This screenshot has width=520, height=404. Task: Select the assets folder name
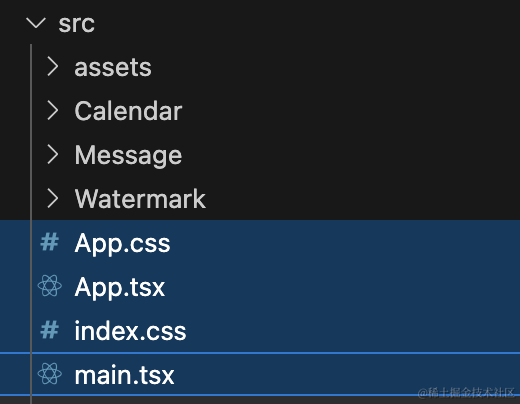coord(113,68)
